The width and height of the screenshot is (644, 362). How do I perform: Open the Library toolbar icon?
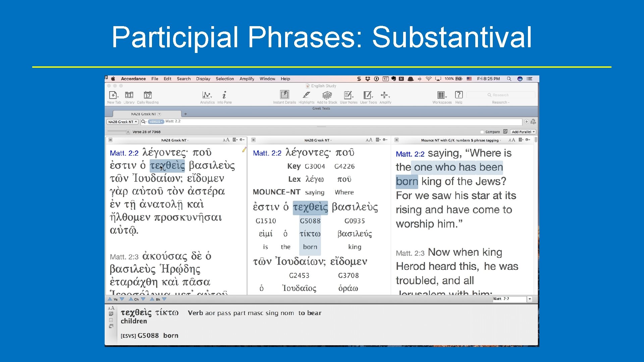pos(129,95)
